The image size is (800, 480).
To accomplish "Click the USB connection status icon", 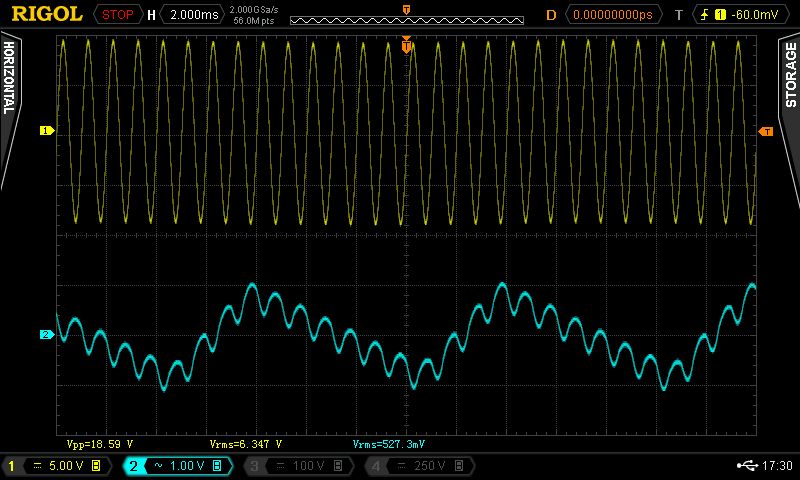I will click(x=745, y=466).
